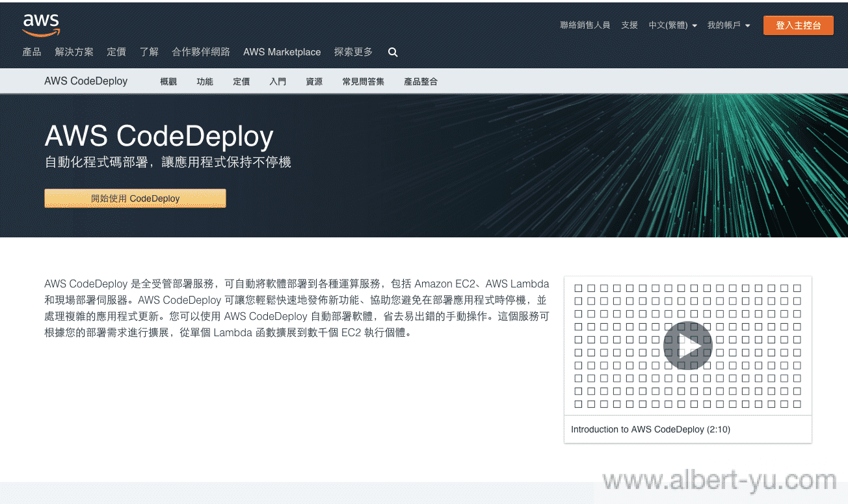
Task: Switch to the 資源 tab
Action: point(314,82)
